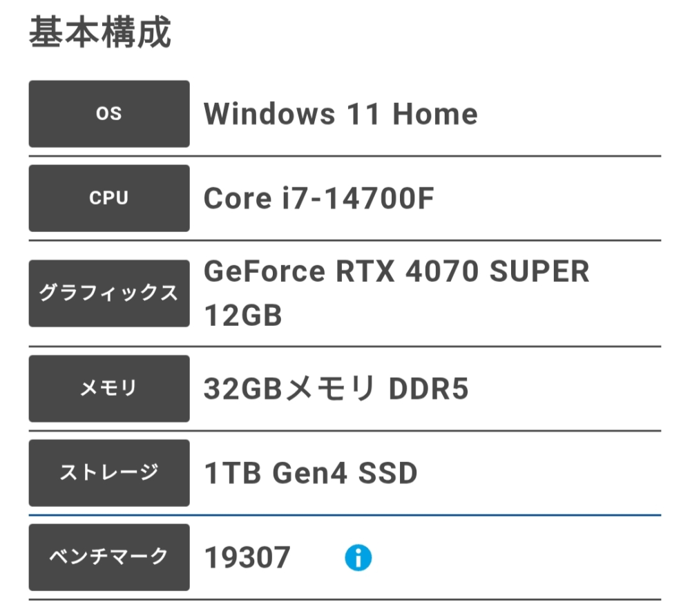Click the 32GBメモリ DDR5 value
This screenshot has height=616, width=690.
pyautogui.click(x=336, y=388)
